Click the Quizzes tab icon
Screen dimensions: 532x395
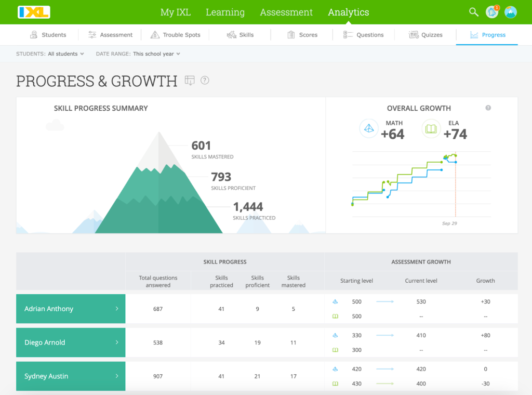pos(414,35)
